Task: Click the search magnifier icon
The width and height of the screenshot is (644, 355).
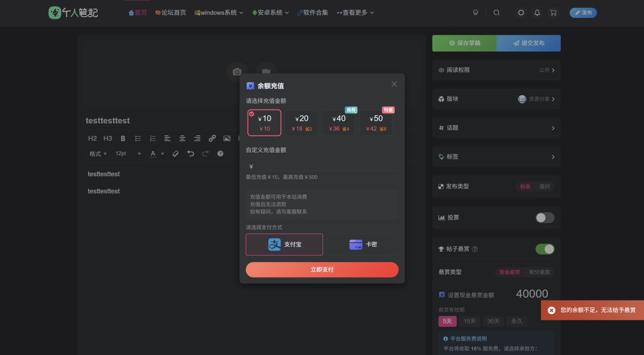Action: [x=496, y=13]
